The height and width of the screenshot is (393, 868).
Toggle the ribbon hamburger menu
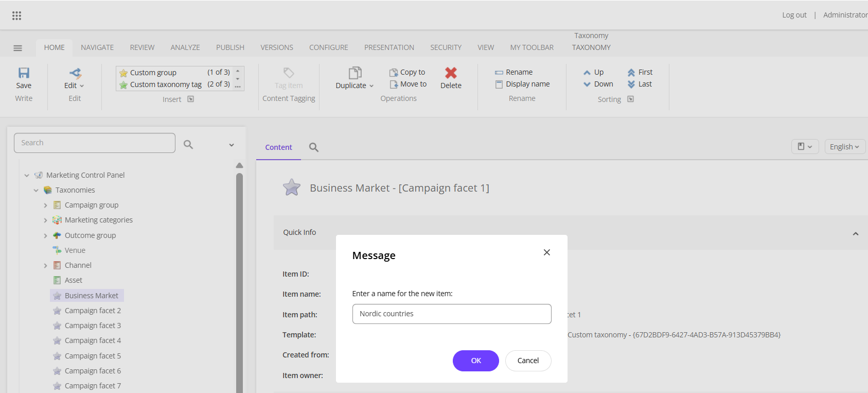[17, 48]
